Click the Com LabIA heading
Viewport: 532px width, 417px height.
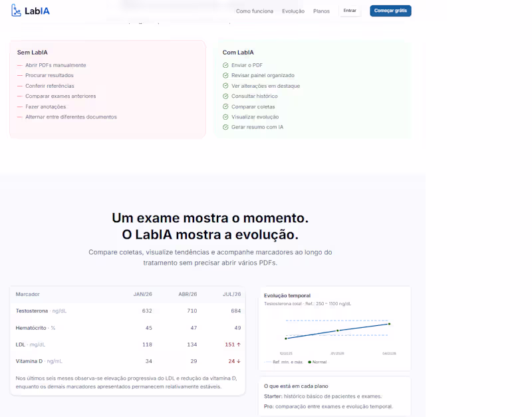point(238,53)
